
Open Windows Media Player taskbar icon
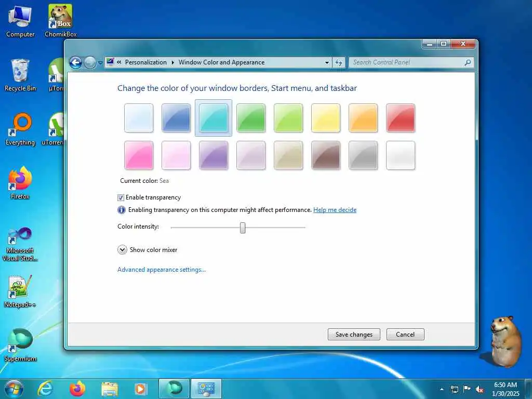[x=141, y=389]
